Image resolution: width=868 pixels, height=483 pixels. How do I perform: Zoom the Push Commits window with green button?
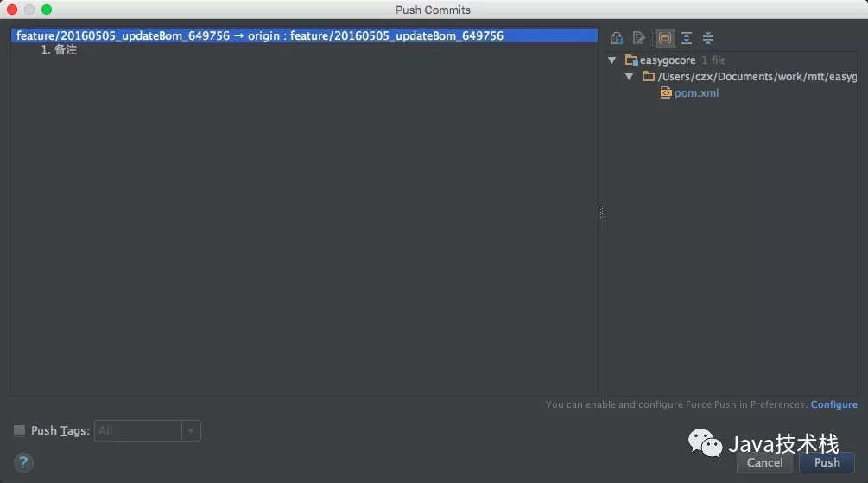click(x=47, y=10)
